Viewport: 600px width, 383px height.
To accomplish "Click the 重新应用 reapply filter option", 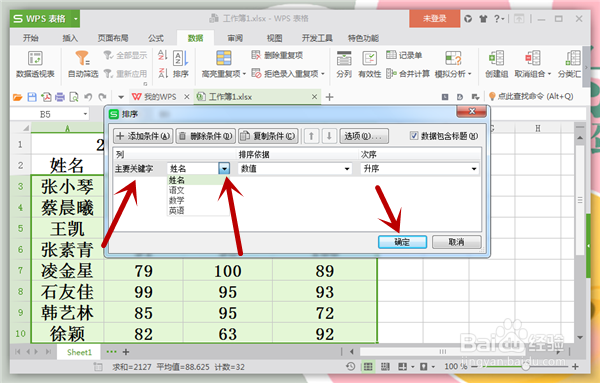I will click(125, 73).
